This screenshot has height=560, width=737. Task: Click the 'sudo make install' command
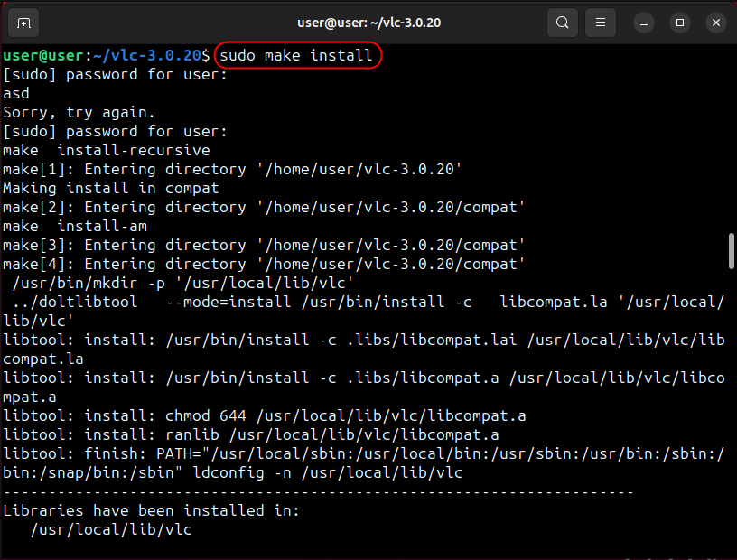tap(296, 55)
